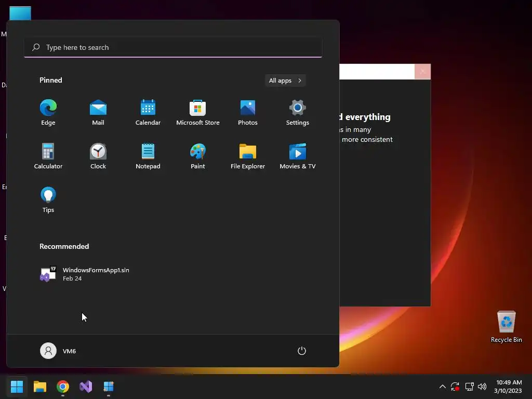Launch the Mail app
Viewport: 532px width, 399px height.
[98, 112]
